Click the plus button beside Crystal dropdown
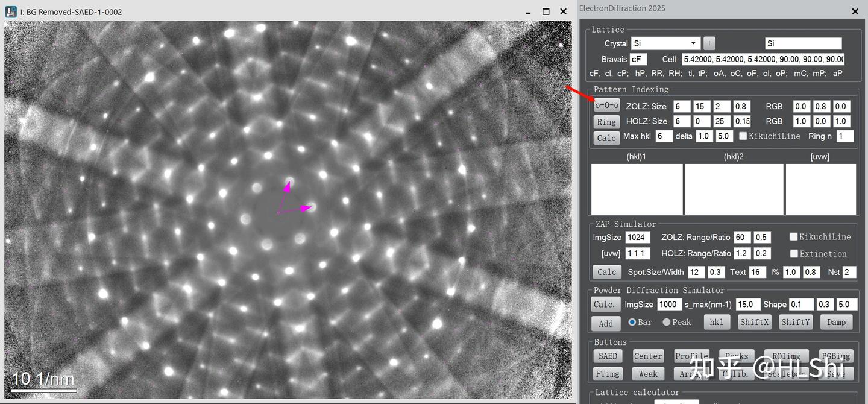868x404 pixels. (x=709, y=43)
